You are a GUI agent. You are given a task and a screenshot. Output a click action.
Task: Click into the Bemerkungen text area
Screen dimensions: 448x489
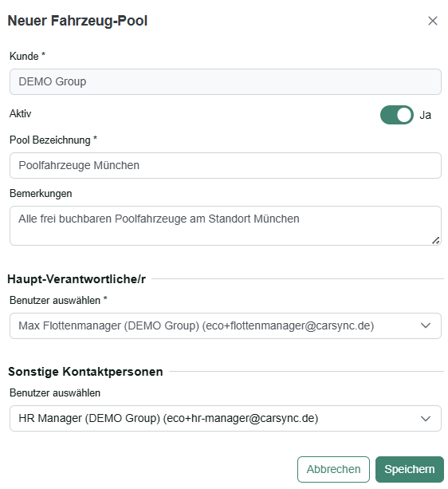coord(226,226)
